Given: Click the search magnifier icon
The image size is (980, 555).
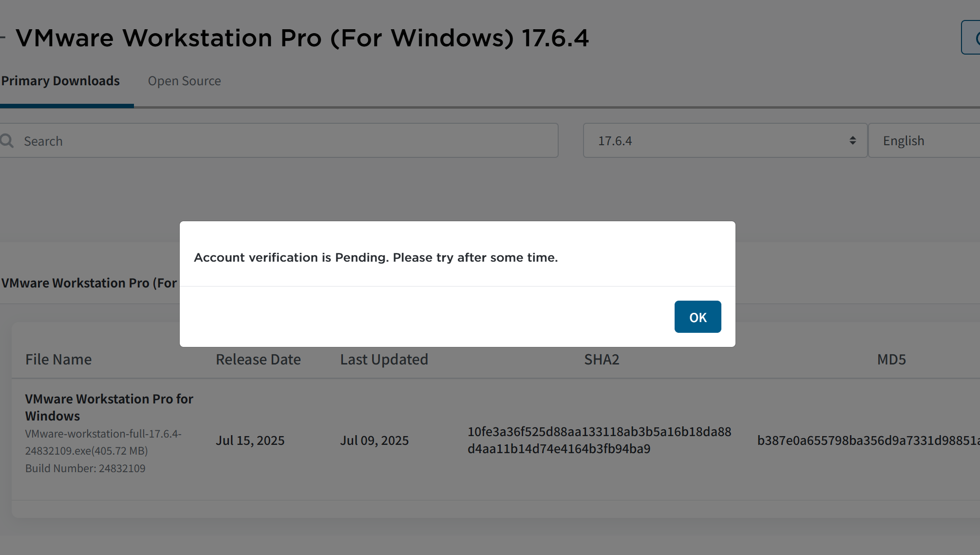Looking at the screenshot, I should click(7, 141).
